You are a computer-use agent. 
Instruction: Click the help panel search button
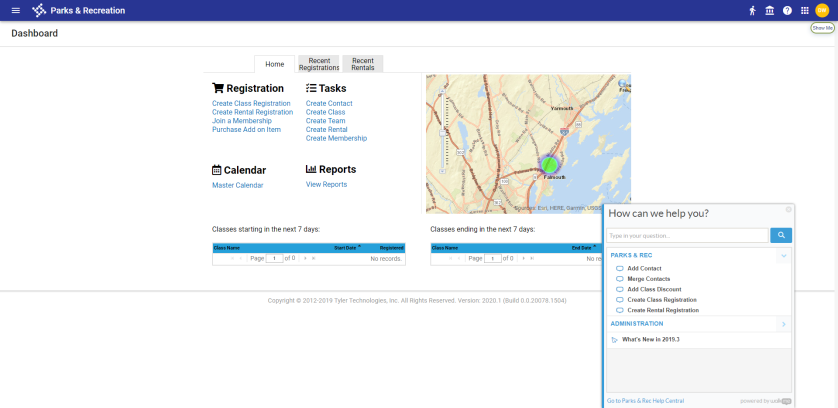tap(780, 236)
